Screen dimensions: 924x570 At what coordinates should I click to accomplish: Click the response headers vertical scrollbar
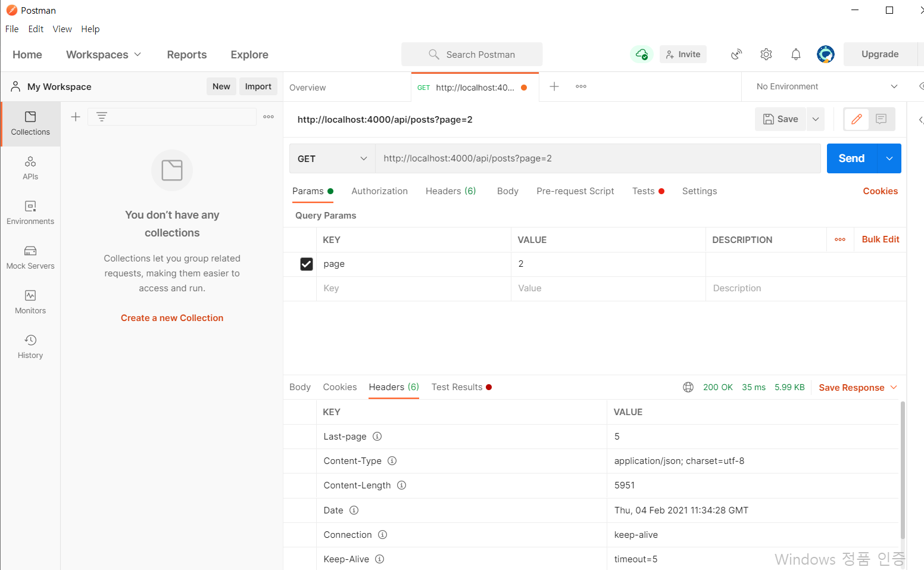coord(903,471)
